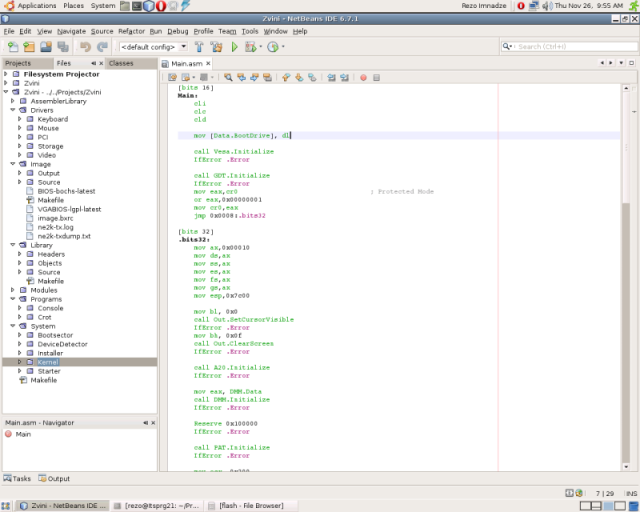Screen dimensions: 640x512
Task: Click the Next Bookmark editor icon
Action: click(x=299, y=77)
